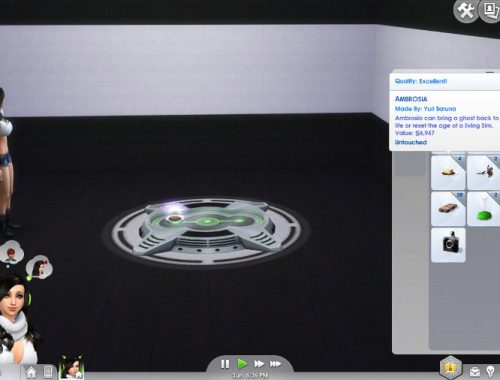Click the "Value: §6,947" text
Viewport: 500px width, 380px height.
(x=415, y=133)
